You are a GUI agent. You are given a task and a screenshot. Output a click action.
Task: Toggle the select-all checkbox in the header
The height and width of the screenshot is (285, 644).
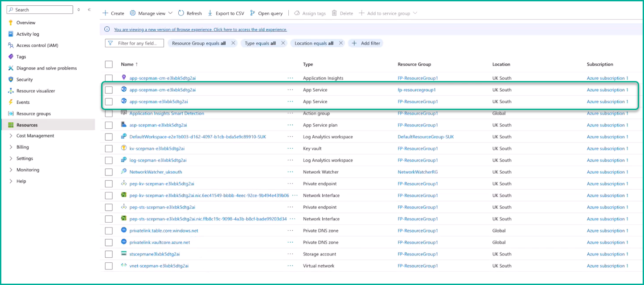(109, 65)
